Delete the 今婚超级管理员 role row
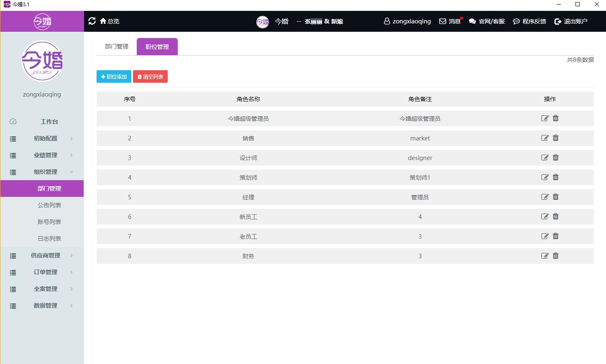606x364 pixels. [555, 118]
